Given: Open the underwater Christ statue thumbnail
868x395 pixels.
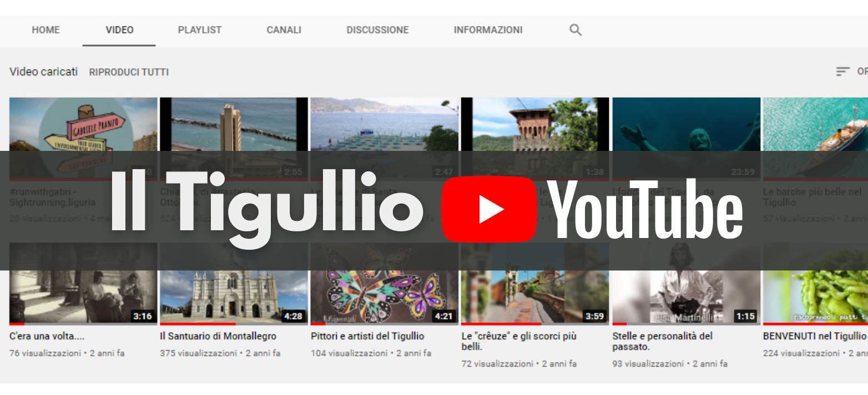Looking at the screenshot, I should (686, 139).
